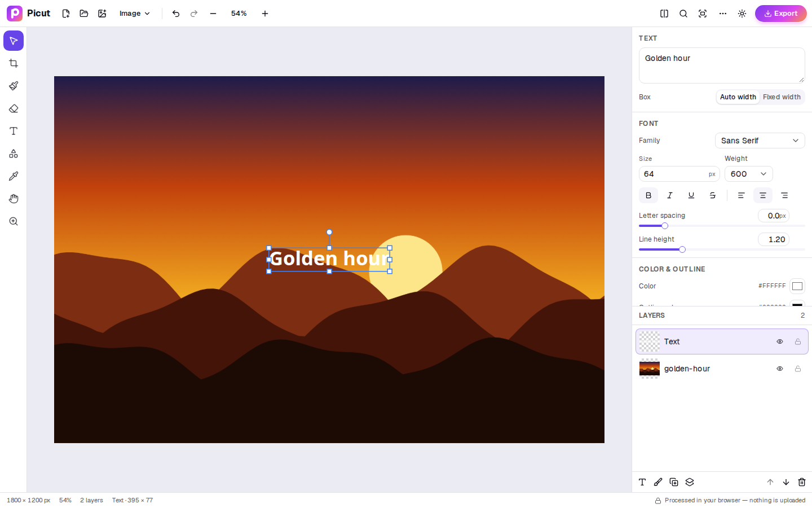
Task: Align text center
Action: (763, 195)
